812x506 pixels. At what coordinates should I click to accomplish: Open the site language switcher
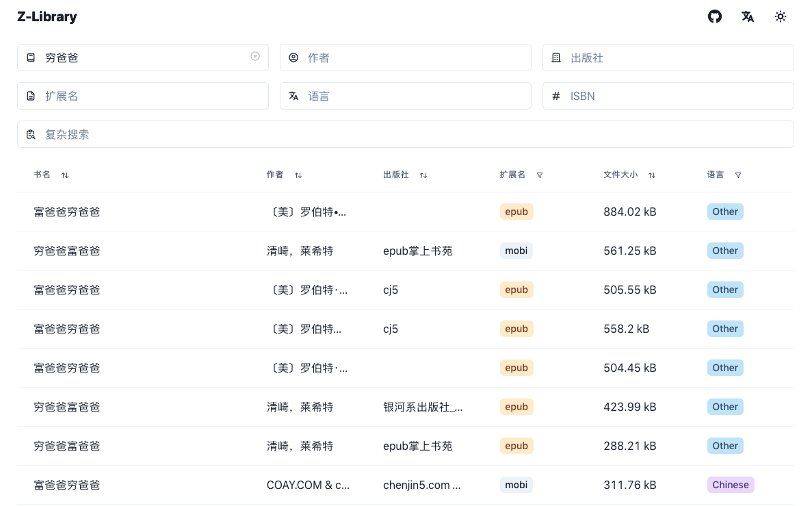[x=748, y=16]
